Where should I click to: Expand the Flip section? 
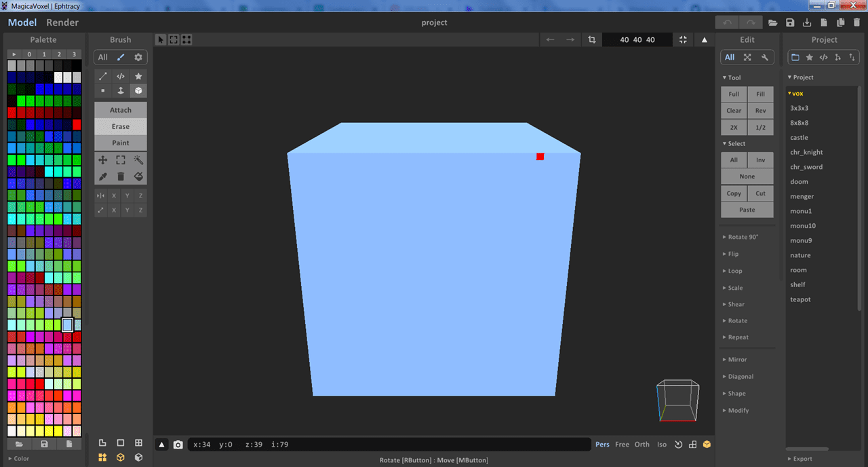click(730, 254)
